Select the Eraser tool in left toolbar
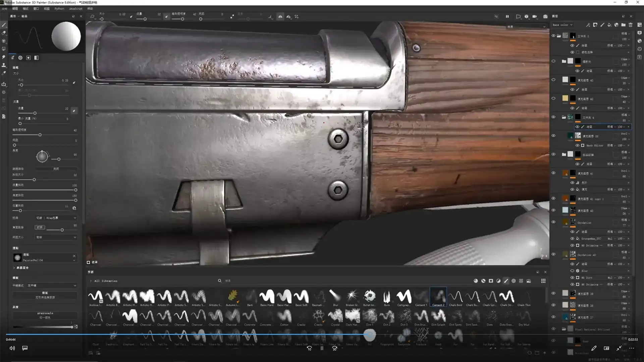 click(x=4, y=33)
